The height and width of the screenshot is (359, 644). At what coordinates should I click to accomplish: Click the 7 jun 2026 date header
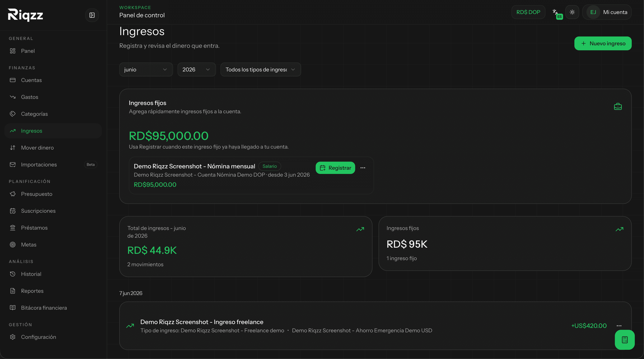(x=131, y=293)
